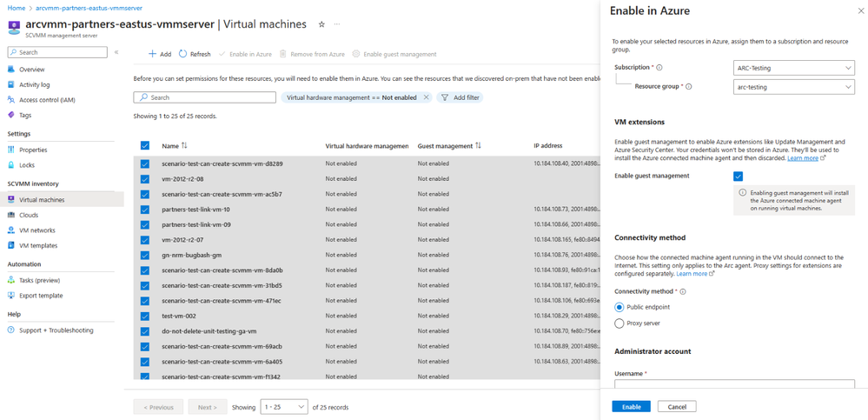Click the Next page button
Image resolution: width=868 pixels, height=420 pixels.
coord(208,407)
